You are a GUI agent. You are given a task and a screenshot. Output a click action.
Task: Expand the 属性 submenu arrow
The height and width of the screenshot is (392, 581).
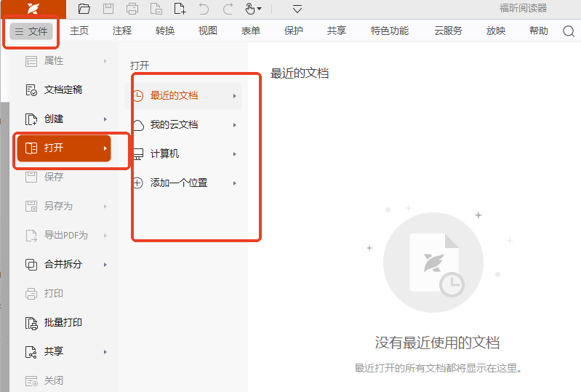pos(105,61)
